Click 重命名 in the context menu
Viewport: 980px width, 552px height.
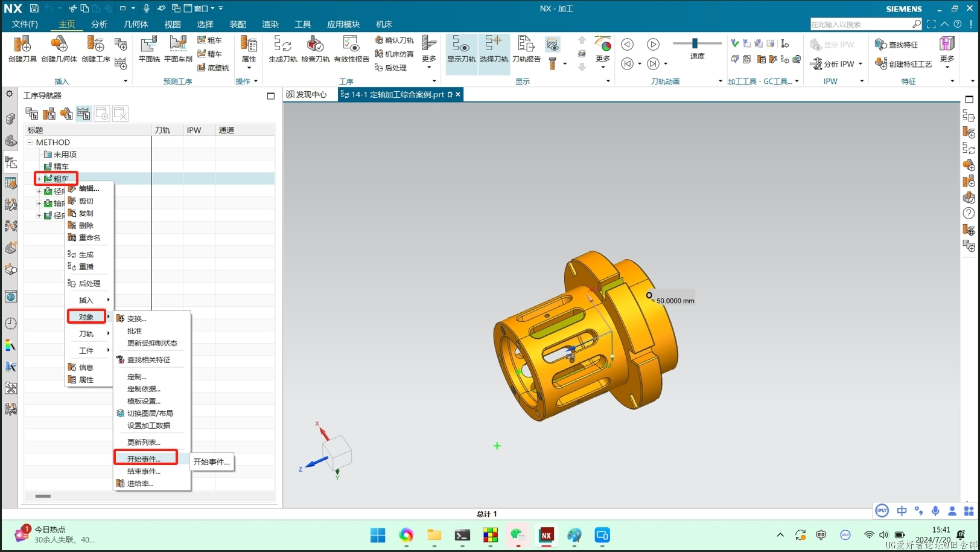pyautogui.click(x=89, y=238)
